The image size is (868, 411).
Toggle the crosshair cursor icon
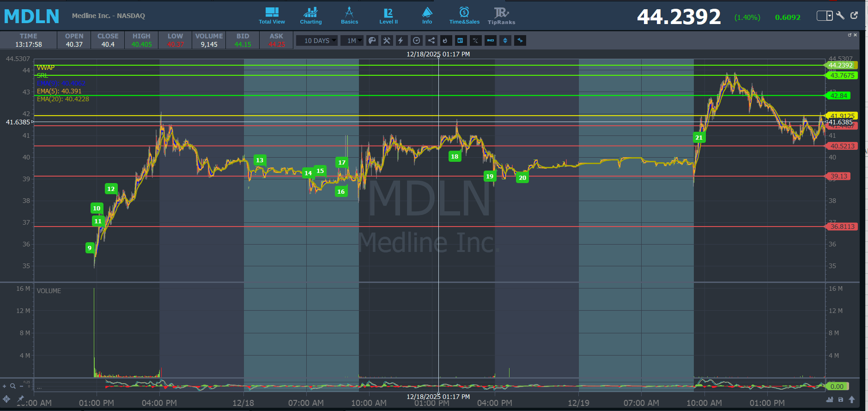point(6,399)
